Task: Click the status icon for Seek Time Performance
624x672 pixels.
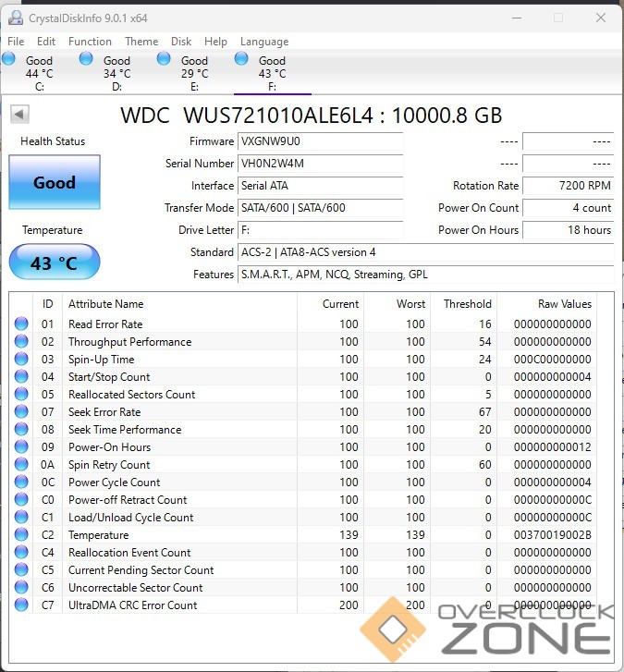Action: tap(21, 429)
